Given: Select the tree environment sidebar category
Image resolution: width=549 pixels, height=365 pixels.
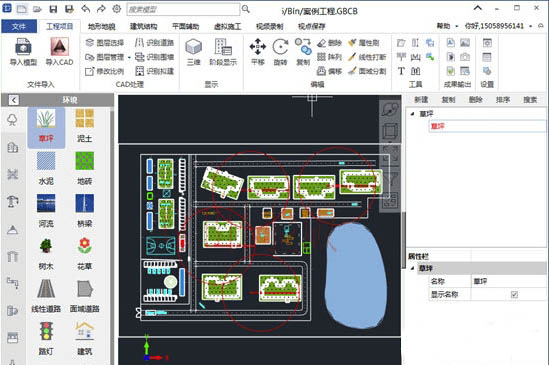Looking at the screenshot, I should 12,119.
